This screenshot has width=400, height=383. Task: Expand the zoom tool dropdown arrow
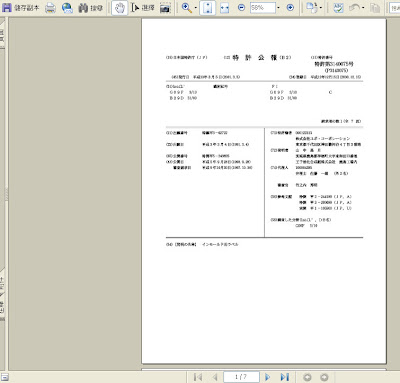[196, 8]
